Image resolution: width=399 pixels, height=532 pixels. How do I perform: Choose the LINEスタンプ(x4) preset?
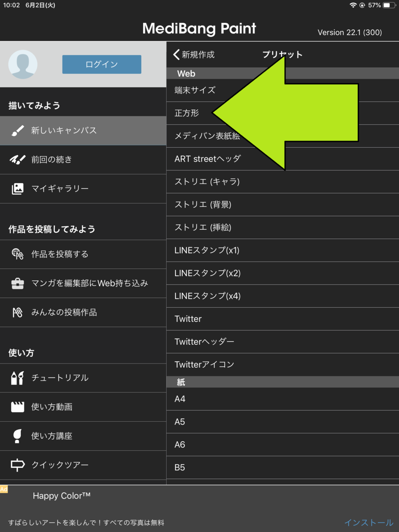(283, 296)
